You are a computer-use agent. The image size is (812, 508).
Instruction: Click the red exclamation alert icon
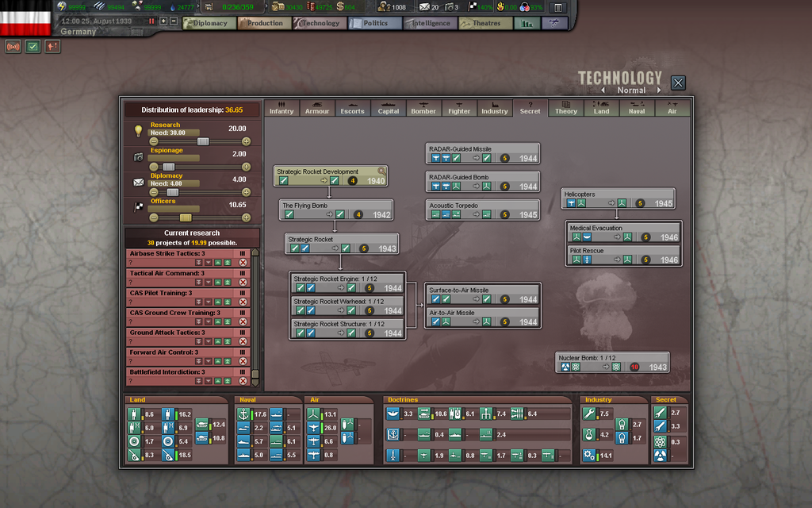coord(52,47)
